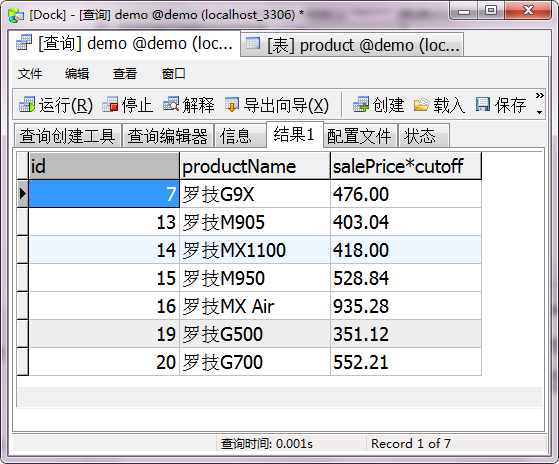Click the salePrice*cutoff column header
This screenshot has width=559, height=464.
(x=406, y=166)
